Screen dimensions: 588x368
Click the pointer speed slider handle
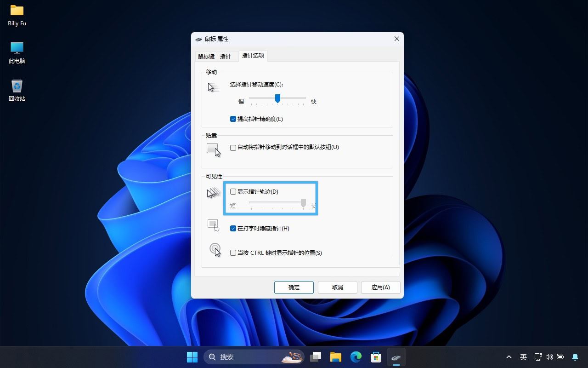point(277,98)
